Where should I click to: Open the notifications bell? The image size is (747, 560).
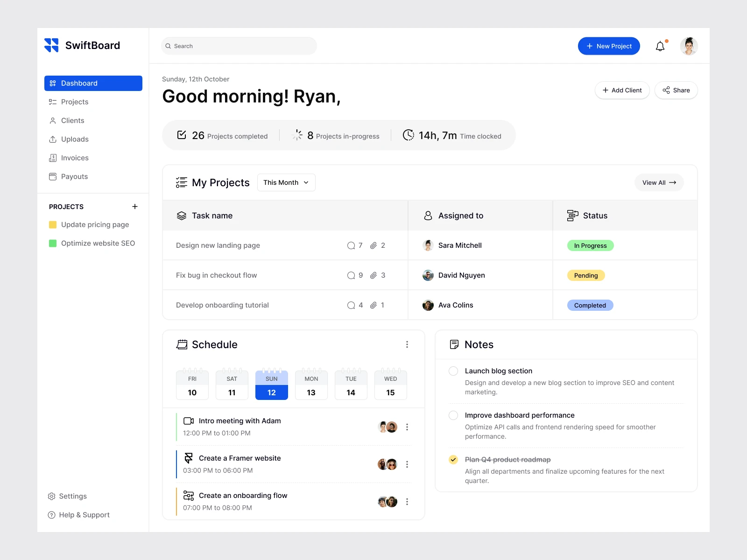pos(660,46)
